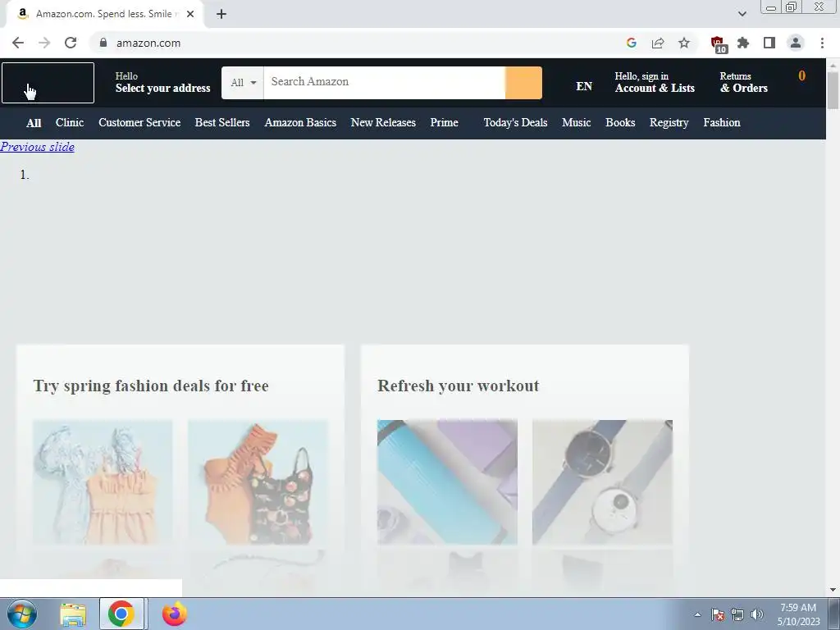The image size is (840, 630).
Task: Click the Previous slide link
Action: 37,147
